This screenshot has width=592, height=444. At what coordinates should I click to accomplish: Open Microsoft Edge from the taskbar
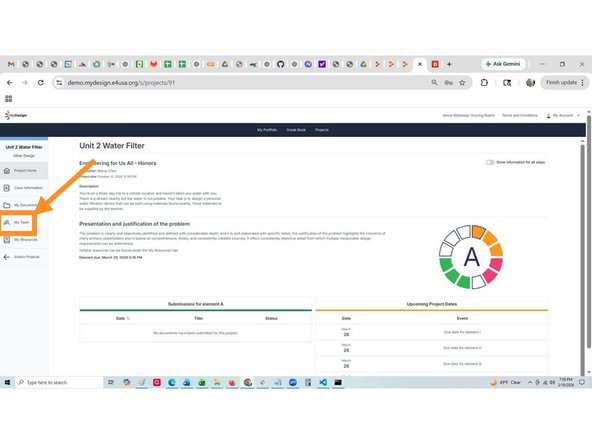coord(172,382)
